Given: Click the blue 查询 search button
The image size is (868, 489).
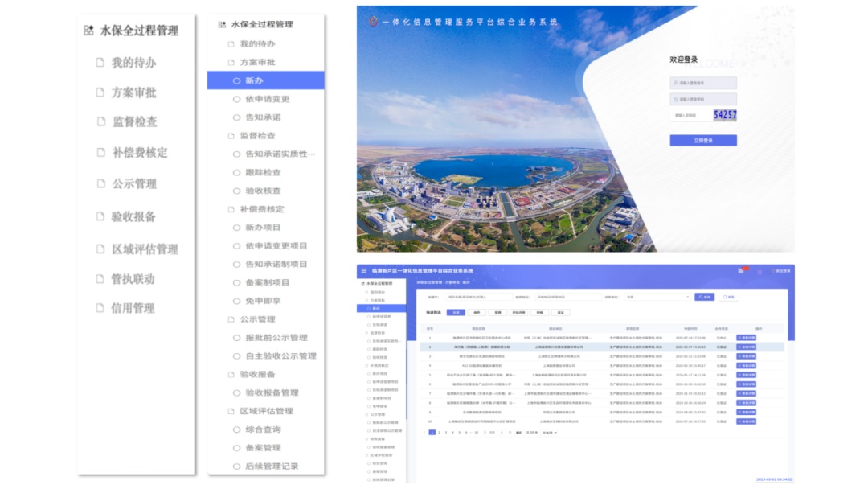Looking at the screenshot, I should point(704,297).
